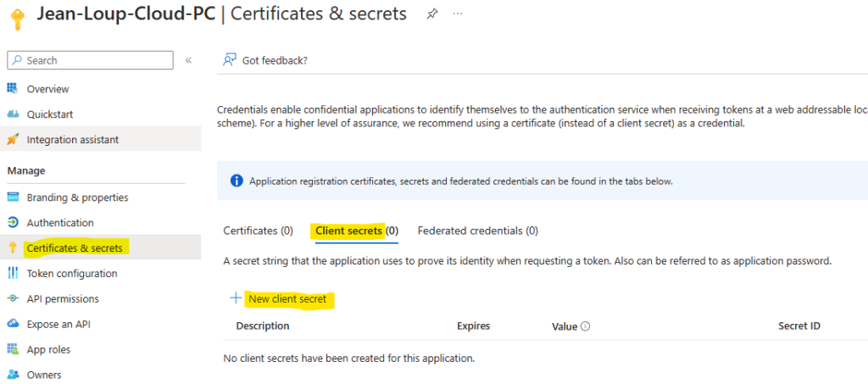Click the Branding & properties icon
Screen dimensions: 868x384
[13, 198]
